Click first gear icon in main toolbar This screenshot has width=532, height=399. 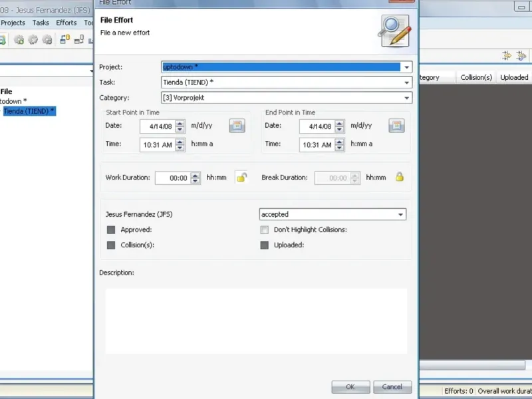tap(19, 40)
